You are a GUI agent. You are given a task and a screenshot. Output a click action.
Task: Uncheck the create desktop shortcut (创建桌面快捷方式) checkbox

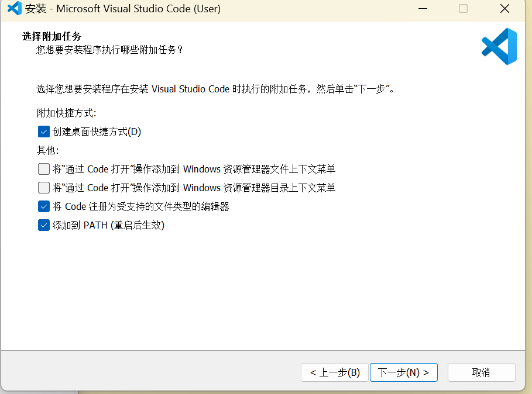coord(44,132)
